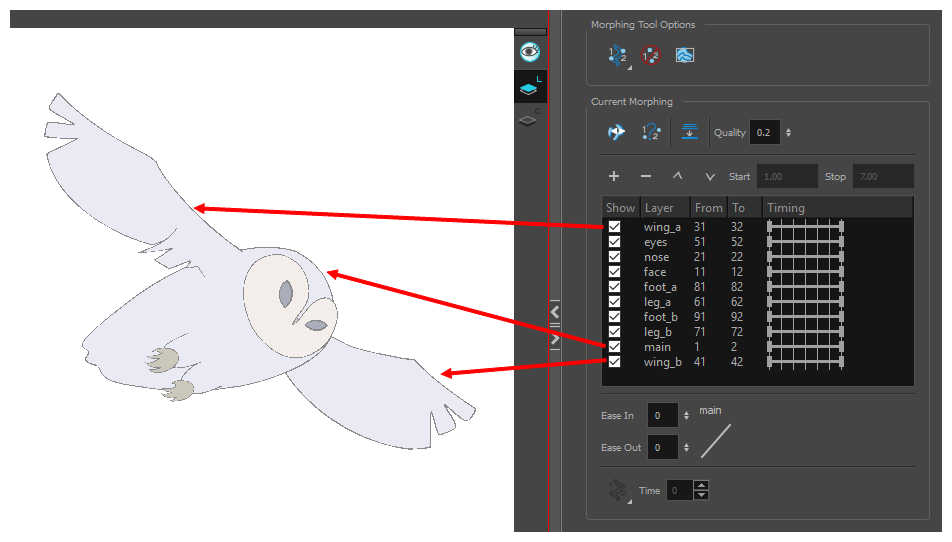
Task: Add a morphing layer with plus
Action: click(614, 176)
